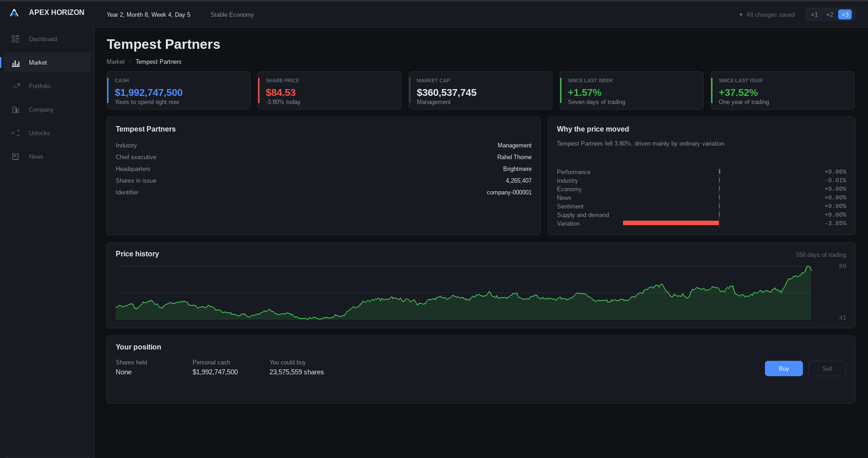Viewport: 868px width, 458px height.
Task: Set game speed to ×3
Action: pyautogui.click(x=845, y=14)
